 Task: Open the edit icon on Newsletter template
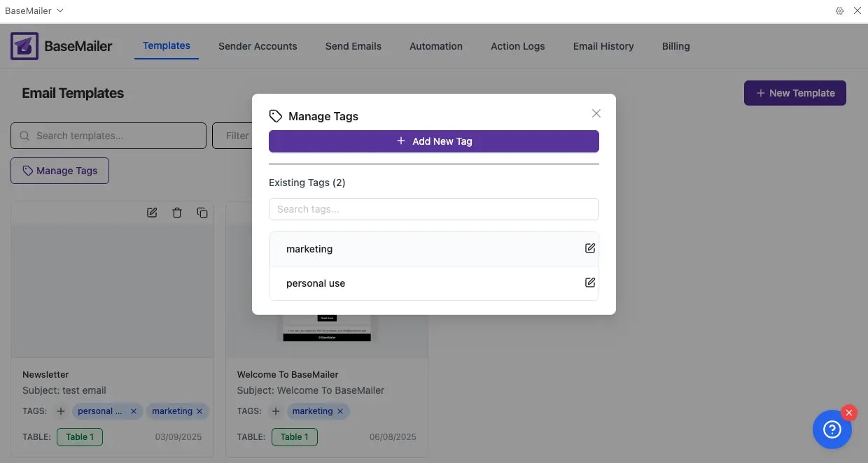[152, 212]
